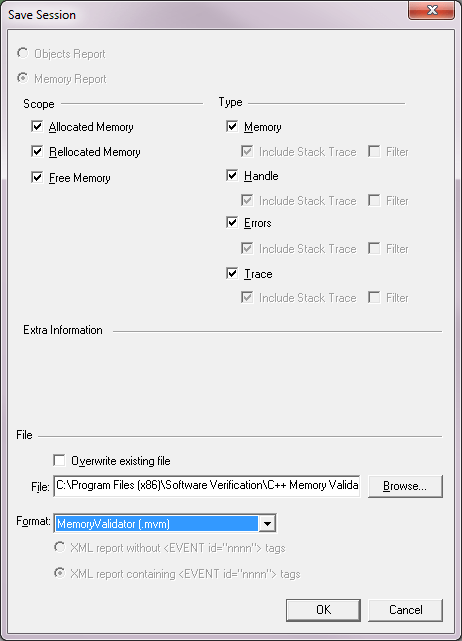The width and height of the screenshot is (462, 641).
Task: Cancel the Save Session dialog
Action: [405, 610]
